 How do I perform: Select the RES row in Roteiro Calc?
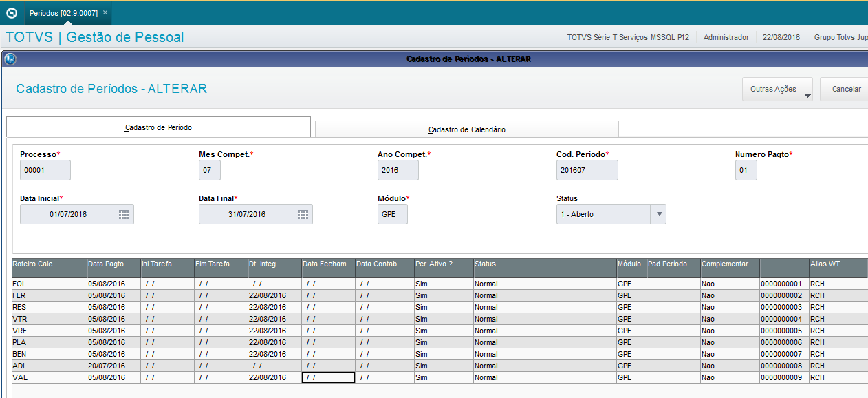tap(50, 307)
